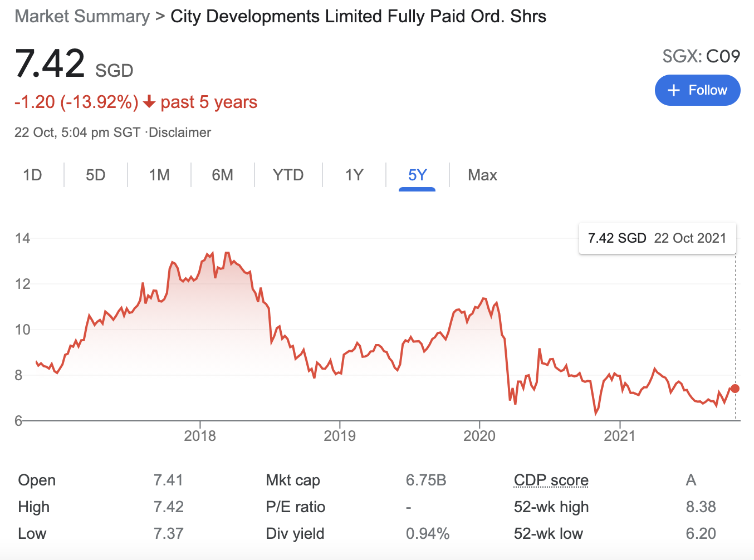Image resolution: width=754 pixels, height=560 pixels.
Task: Select the 5D time range tab
Action: tap(96, 175)
